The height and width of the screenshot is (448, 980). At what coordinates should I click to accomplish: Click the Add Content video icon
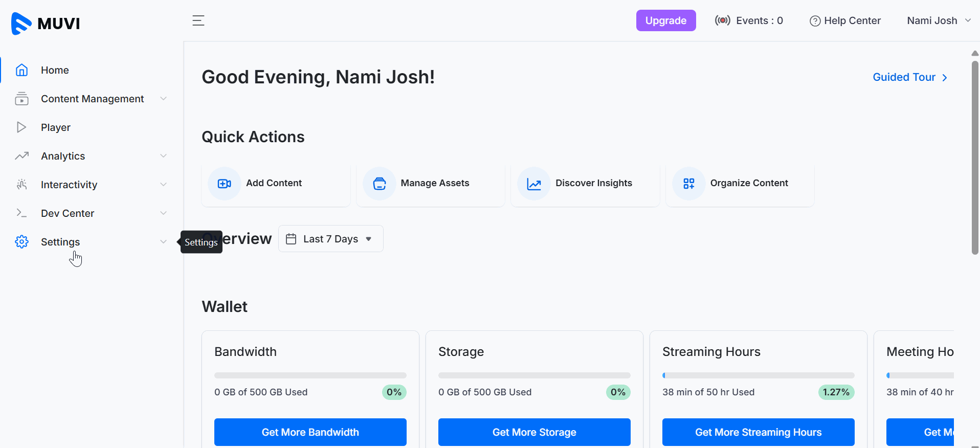tap(225, 184)
